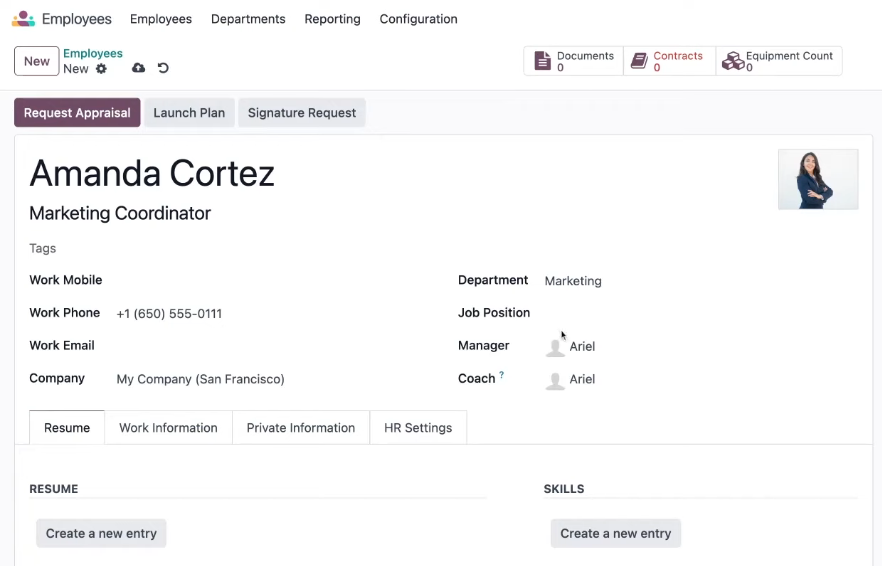
Task: Click the discard changes undo icon
Action: [x=163, y=68]
